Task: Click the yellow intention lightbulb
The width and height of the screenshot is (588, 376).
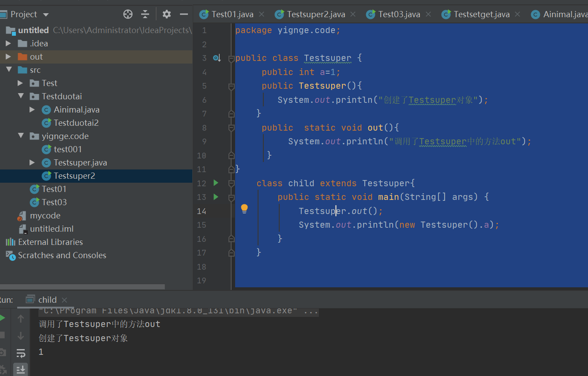Action: pos(244,209)
